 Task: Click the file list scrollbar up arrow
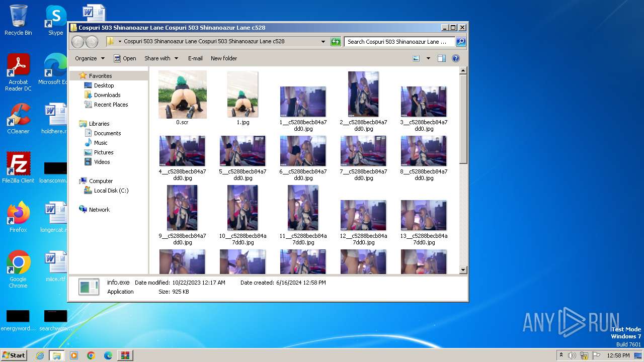(463, 71)
